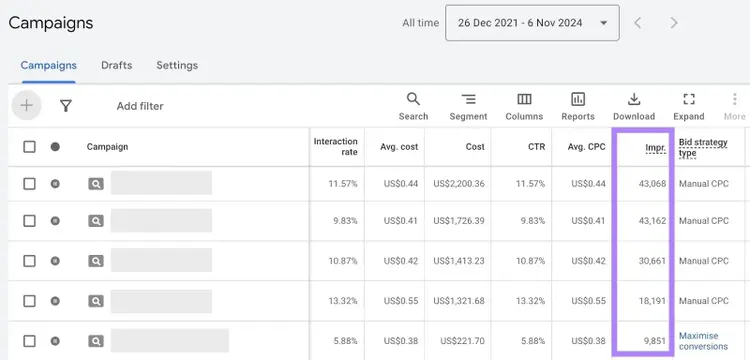This screenshot has height=360, width=750.
Task: Switch to the Drafts tab
Action: (x=116, y=65)
